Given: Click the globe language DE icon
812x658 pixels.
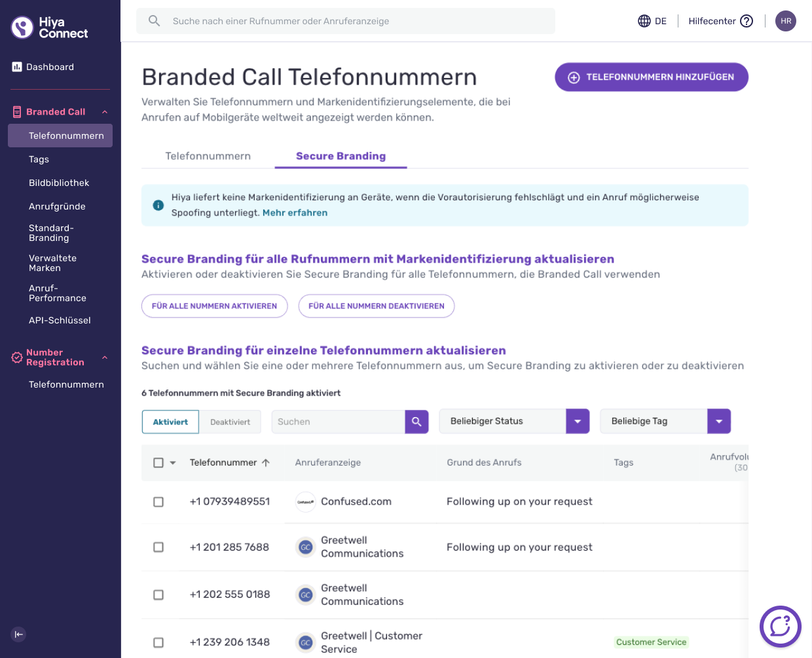Looking at the screenshot, I should click(x=644, y=21).
